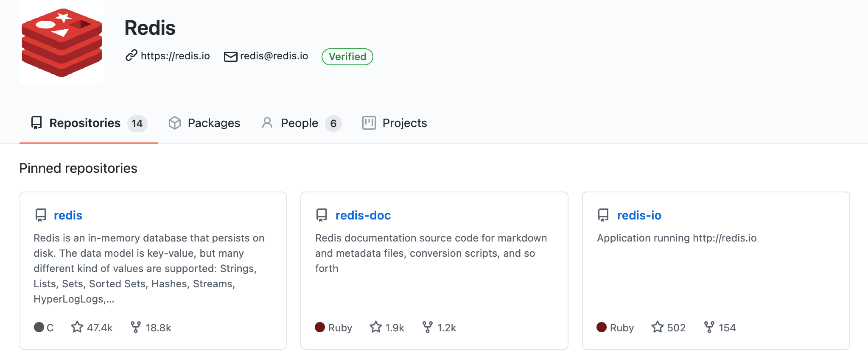Click repo icon next to redis-doc title
This screenshot has height=361, width=868.
click(322, 215)
